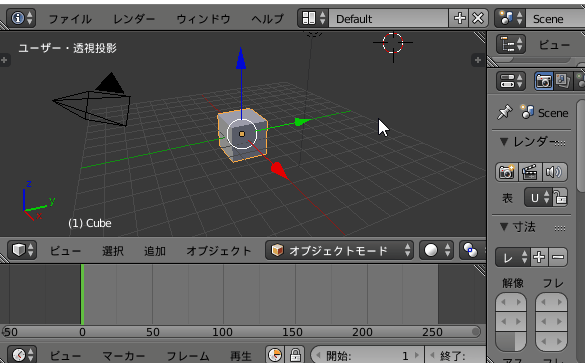Add a new screen layout with plus

click(459, 18)
